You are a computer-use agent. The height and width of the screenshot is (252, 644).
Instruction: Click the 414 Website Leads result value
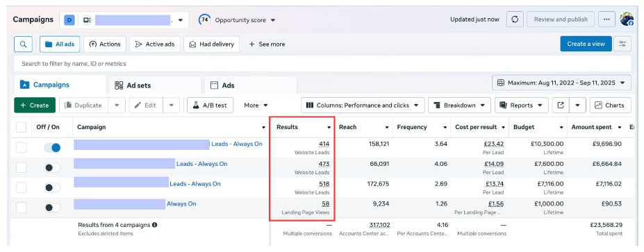[x=324, y=144]
